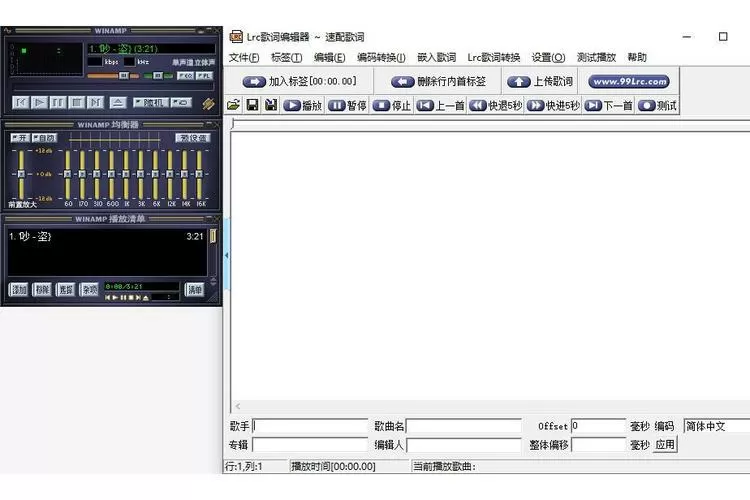Go to previous song with 上一首
The height and width of the screenshot is (500, 750).
tap(441, 105)
